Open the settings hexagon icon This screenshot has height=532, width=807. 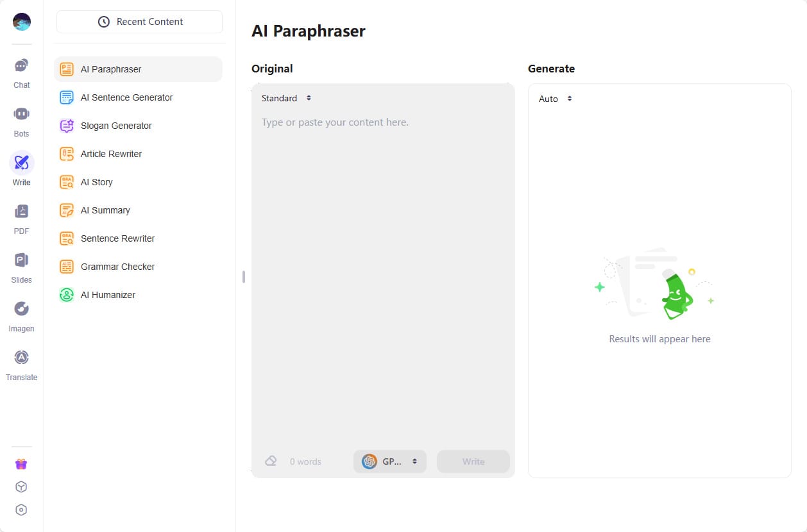21,510
